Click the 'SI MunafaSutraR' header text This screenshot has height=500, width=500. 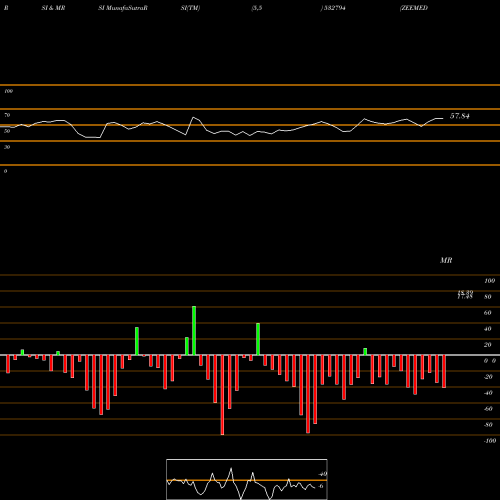pyautogui.click(x=123, y=8)
